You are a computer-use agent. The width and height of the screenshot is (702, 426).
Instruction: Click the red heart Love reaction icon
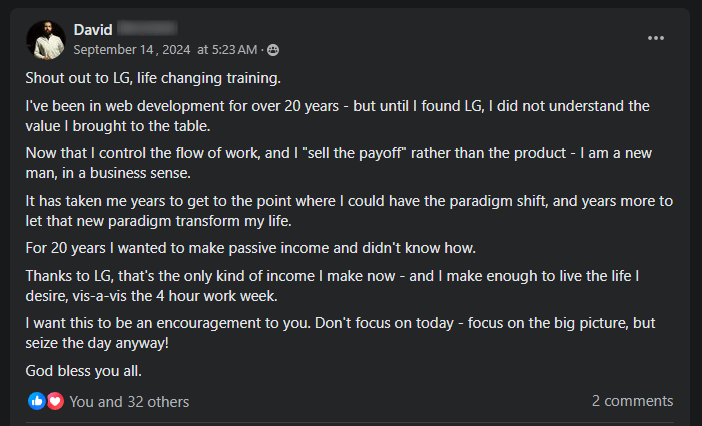click(55, 401)
